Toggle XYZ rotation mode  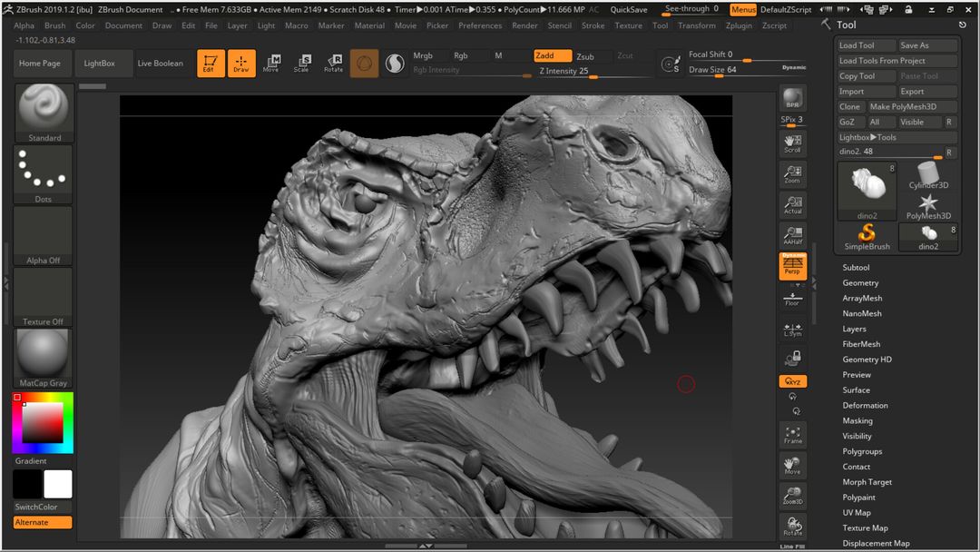(x=792, y=381)
